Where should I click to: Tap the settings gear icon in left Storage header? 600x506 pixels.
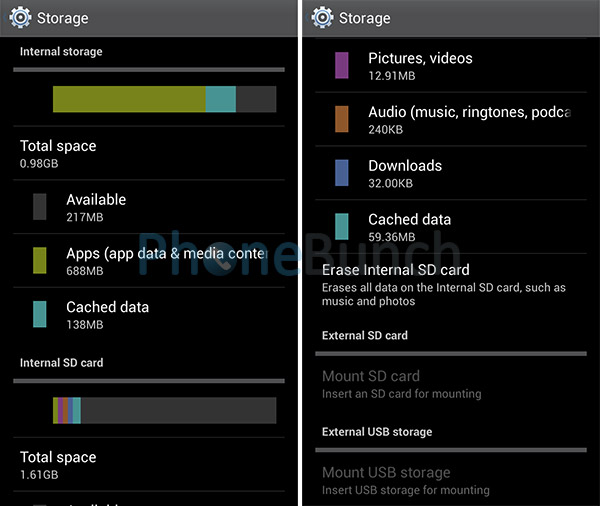[x=20, y=18]
